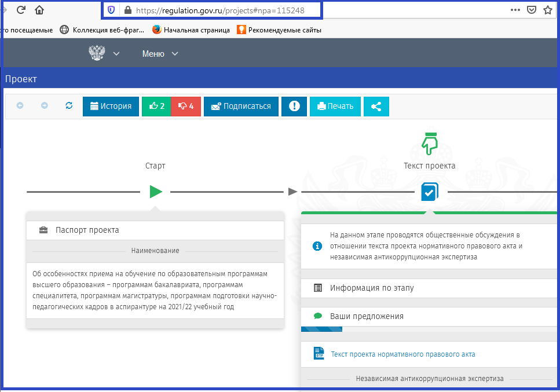Share the project via share icon
This screenshot has height=392, width=560.
(x=376, y=107)
